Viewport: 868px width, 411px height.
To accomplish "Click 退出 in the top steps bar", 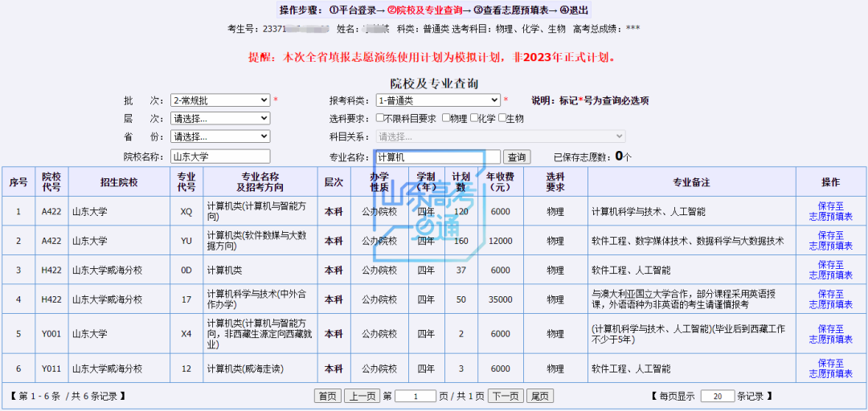I will coord(574,10).
